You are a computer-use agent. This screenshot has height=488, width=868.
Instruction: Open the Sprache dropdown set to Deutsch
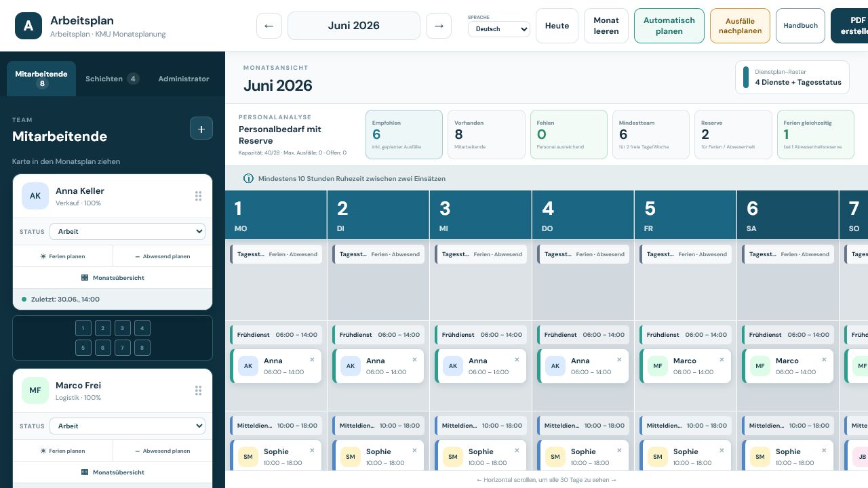coord(499,29)
